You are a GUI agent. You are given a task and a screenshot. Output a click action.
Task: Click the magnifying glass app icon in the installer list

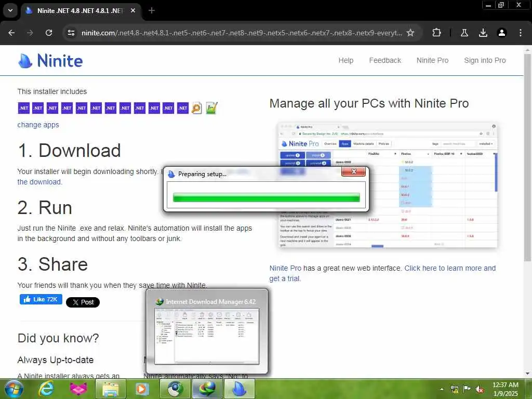pyautogui.click(x=196, y=108)
